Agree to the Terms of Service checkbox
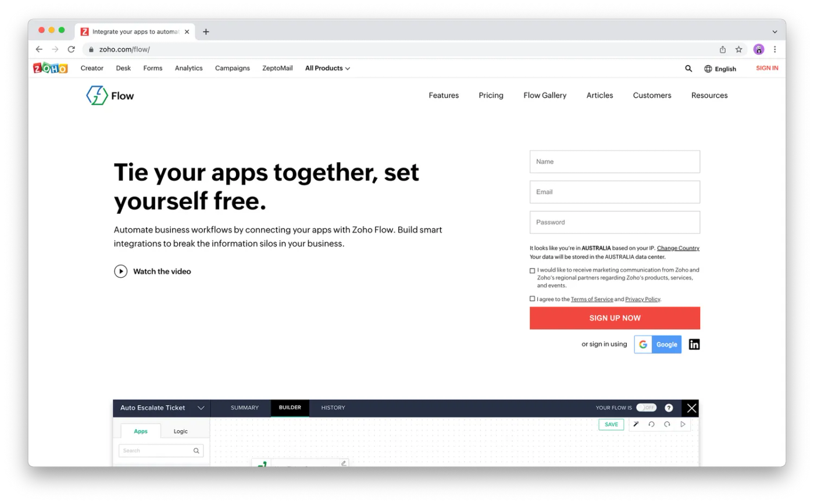Image resolution: width=814 pixels, height=504 pixels. [x=532, y=298]
